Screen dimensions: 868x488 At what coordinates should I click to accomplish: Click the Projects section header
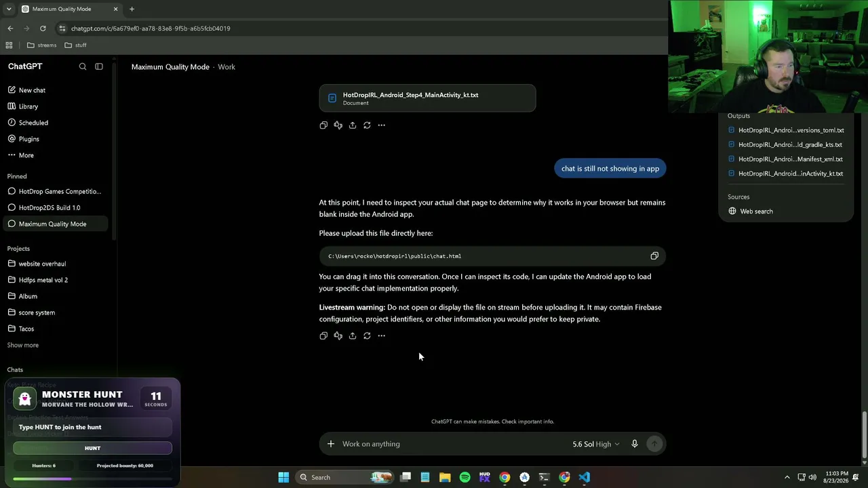[x=18, y=249]
